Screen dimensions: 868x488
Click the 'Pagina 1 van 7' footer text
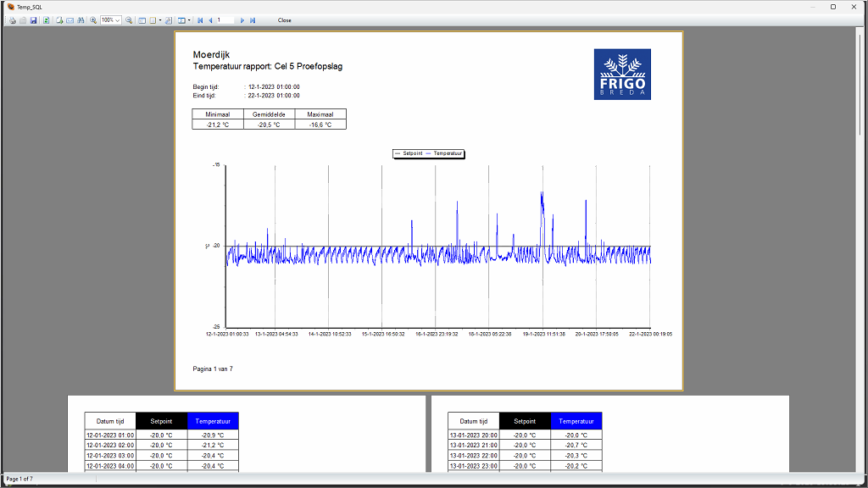213,369
